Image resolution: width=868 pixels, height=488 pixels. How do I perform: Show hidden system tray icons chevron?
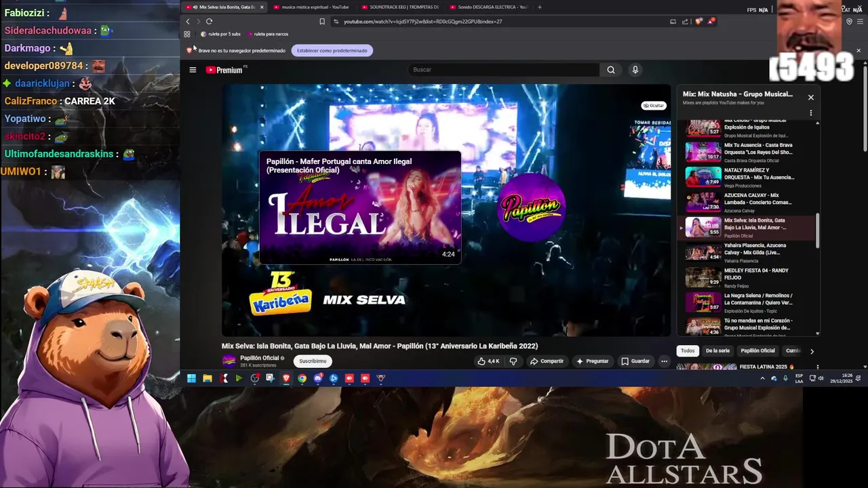click(x=762, y=378)
